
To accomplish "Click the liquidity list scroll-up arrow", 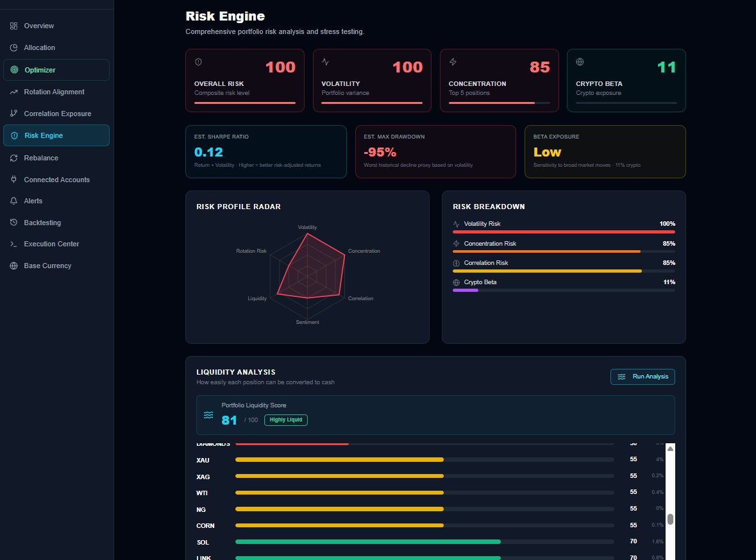I will point(670,448).
